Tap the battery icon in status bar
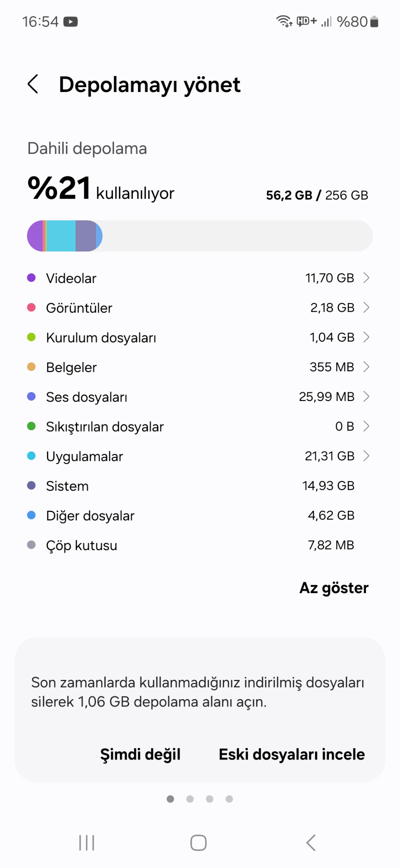400x868 pixels. 374,22
